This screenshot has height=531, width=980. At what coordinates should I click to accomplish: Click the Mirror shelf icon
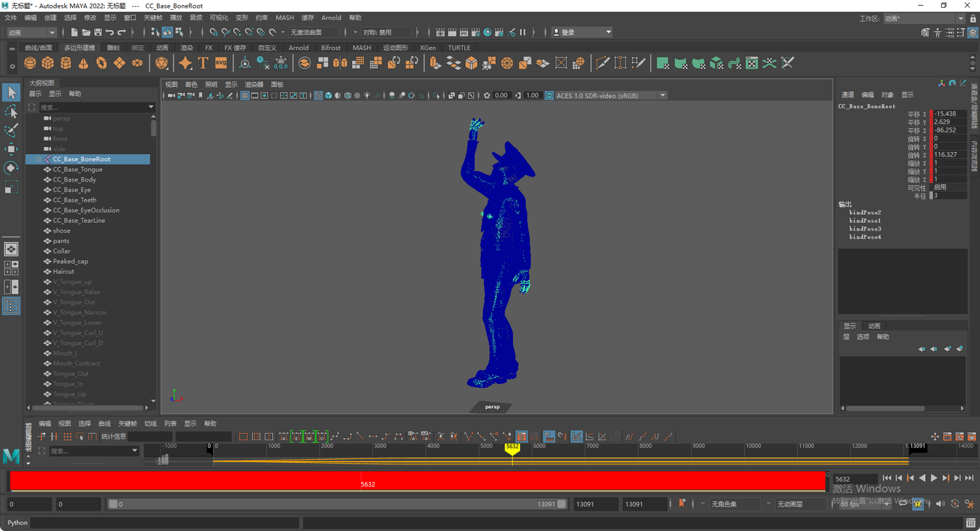click(340, 63)
